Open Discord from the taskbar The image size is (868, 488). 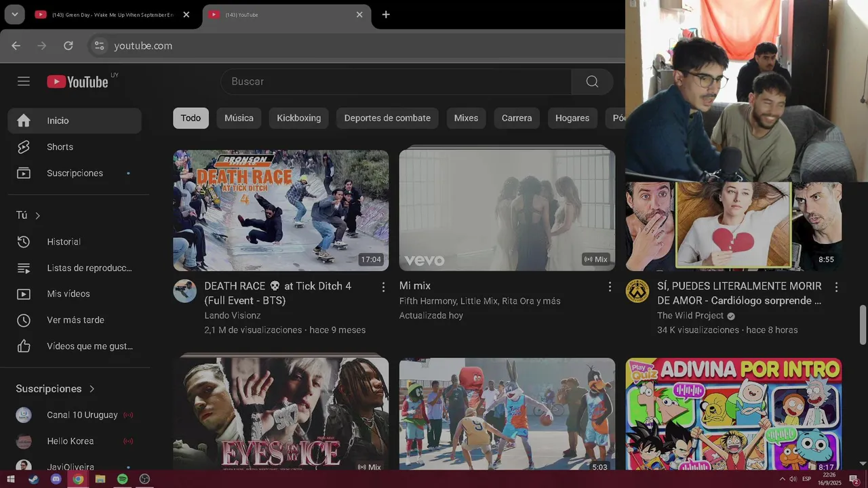click(56, 479)
